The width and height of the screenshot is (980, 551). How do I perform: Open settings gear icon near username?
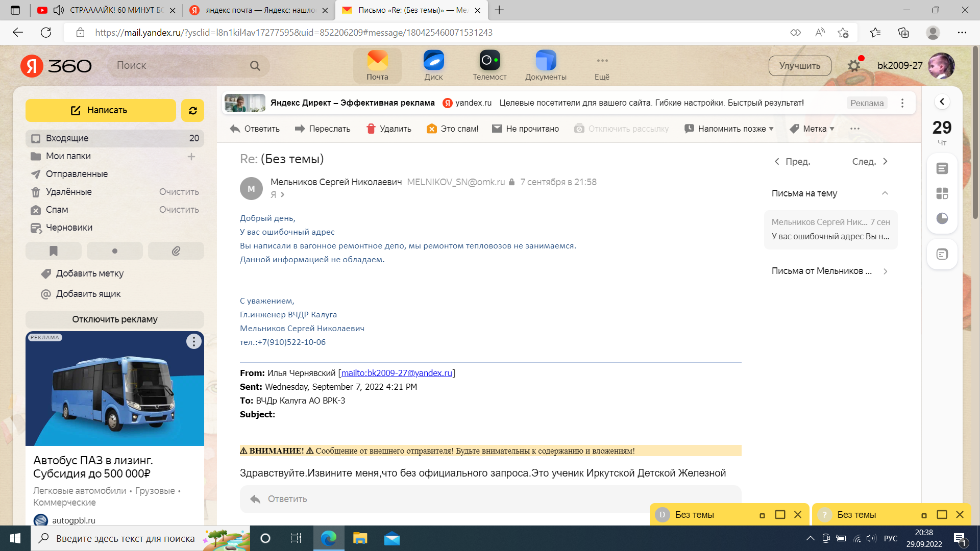click(853, 66)
